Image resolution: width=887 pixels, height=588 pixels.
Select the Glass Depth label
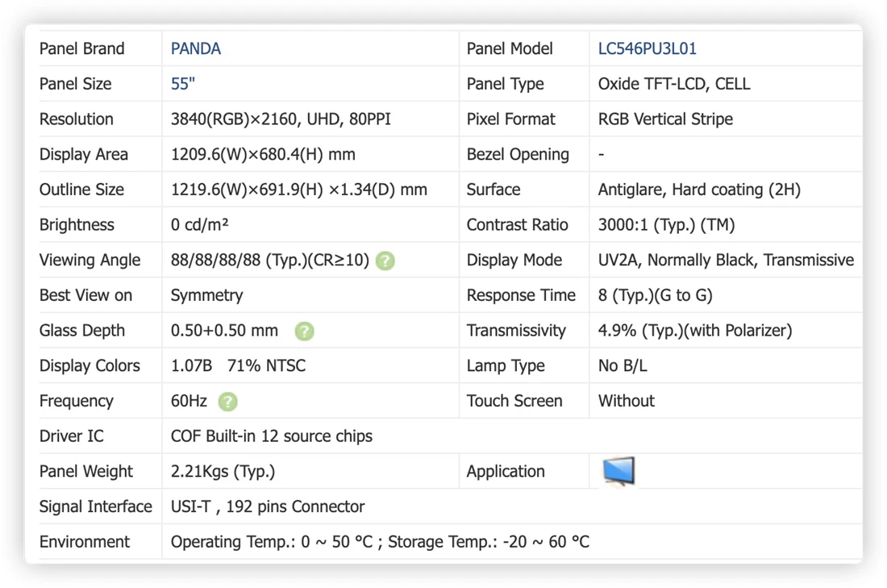tap(82, 331)
